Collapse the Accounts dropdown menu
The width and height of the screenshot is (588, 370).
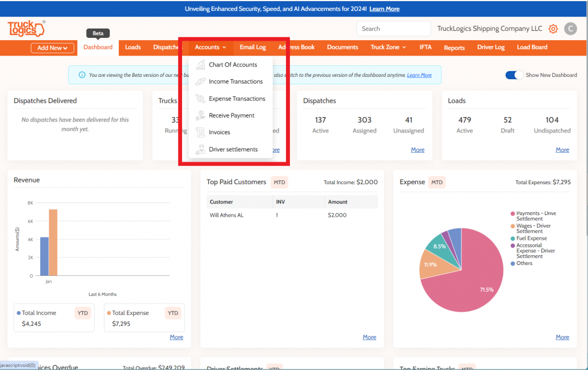(x=210, y=47)
